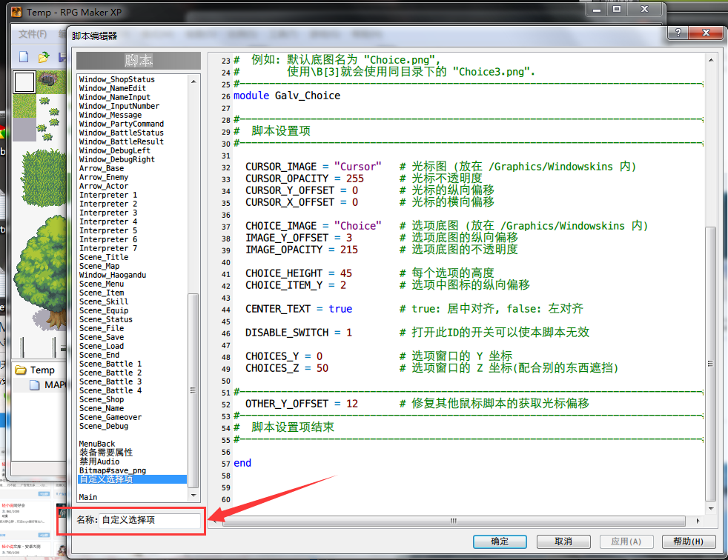Click the script list scroll-down arrow

pyautogui.click(x=193, y=496)
